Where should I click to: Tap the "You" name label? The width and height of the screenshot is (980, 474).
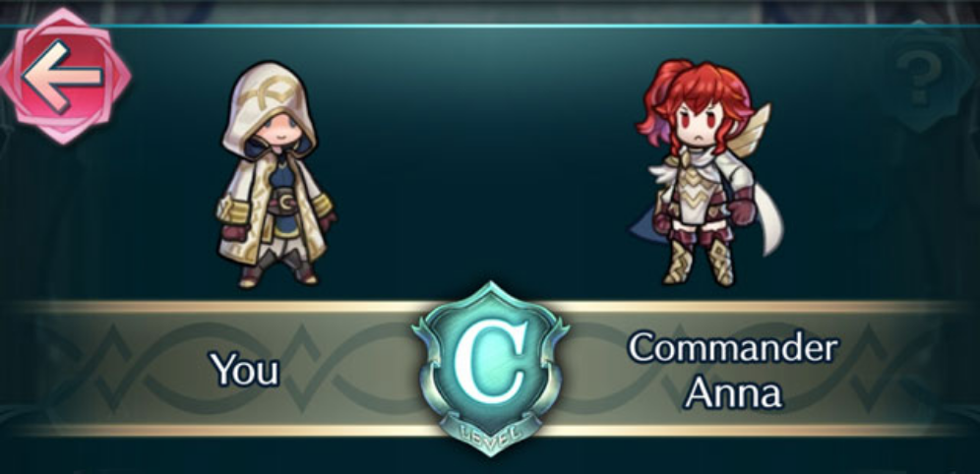pyautogui.click(x=244, y=370)
